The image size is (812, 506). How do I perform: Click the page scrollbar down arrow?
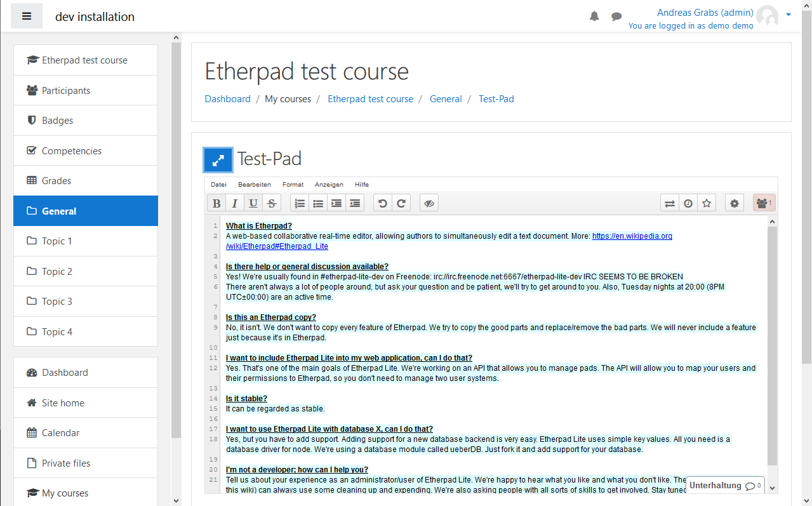806,500
